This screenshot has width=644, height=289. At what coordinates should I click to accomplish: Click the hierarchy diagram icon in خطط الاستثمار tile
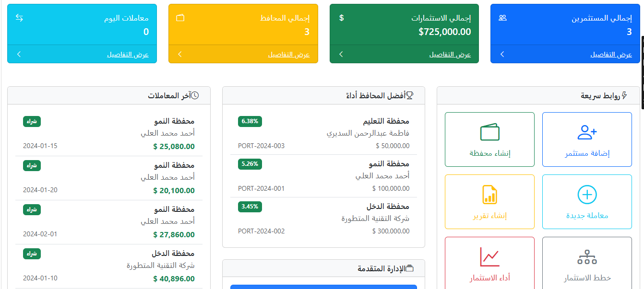pos(587,257)
